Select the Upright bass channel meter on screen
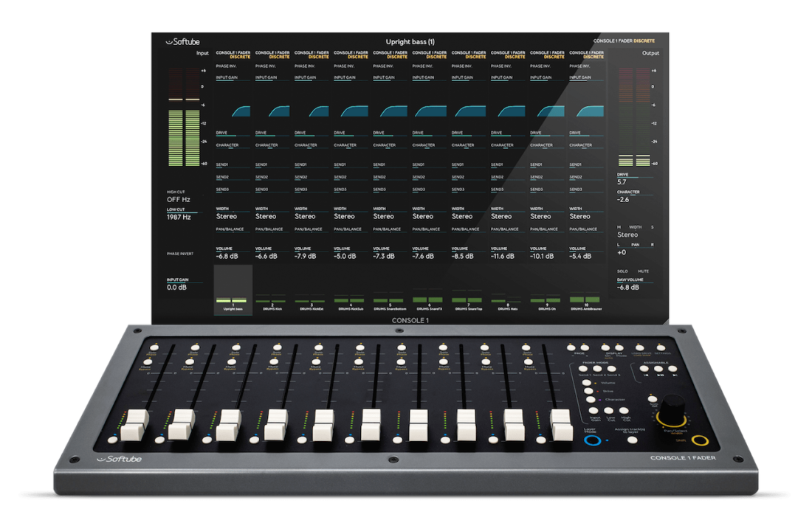This screenshot has width=812, height=506. [233, 290]
